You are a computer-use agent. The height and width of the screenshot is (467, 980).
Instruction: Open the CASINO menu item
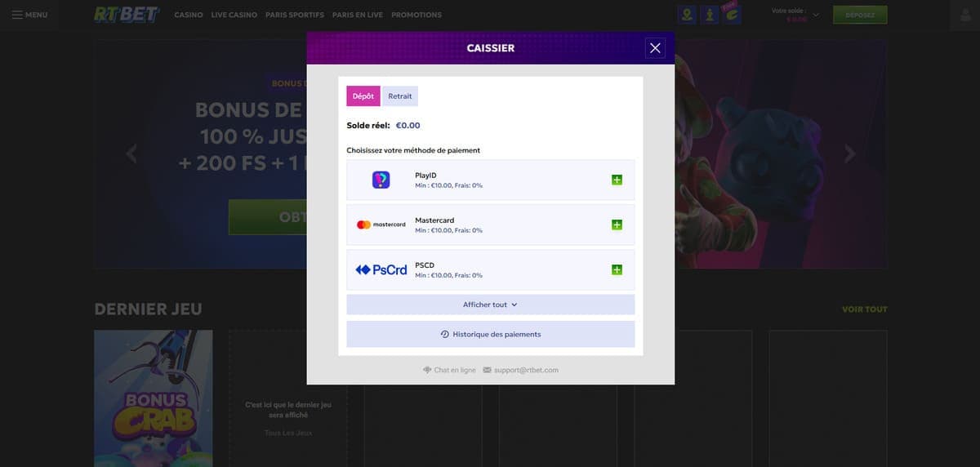click(x=189, y=15)
